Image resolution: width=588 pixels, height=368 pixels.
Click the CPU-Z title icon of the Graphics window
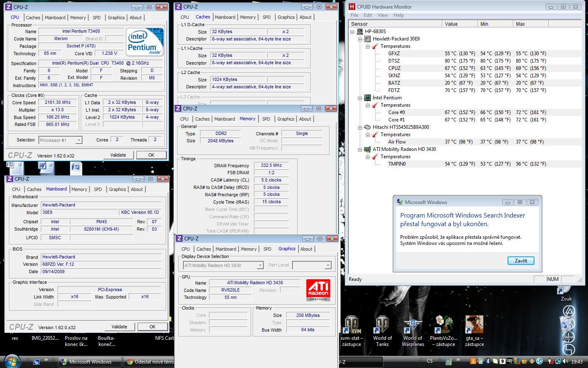179,238
